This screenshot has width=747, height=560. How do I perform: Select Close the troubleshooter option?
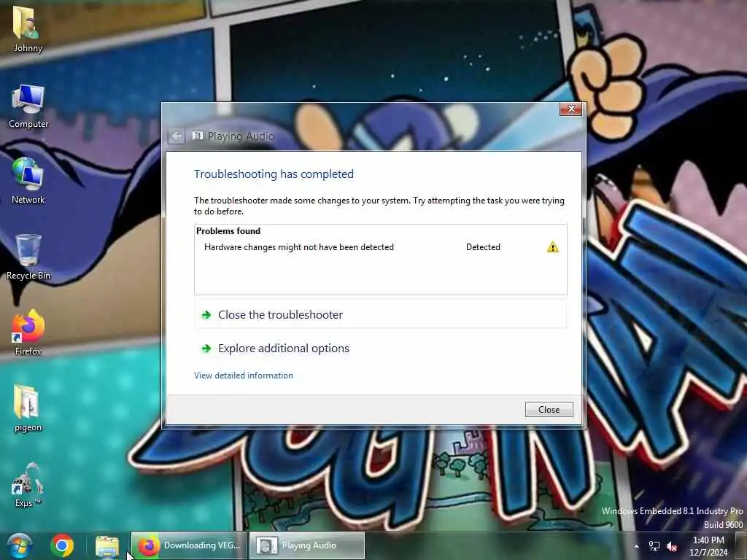(380, 315)
